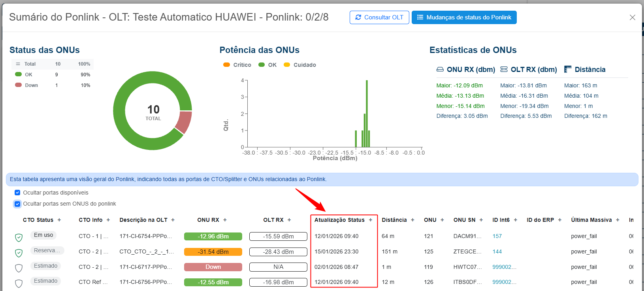644x291 pixels.
Task: Close the Sumário do Ponlink dialog
Action: [x=633, y=17]
